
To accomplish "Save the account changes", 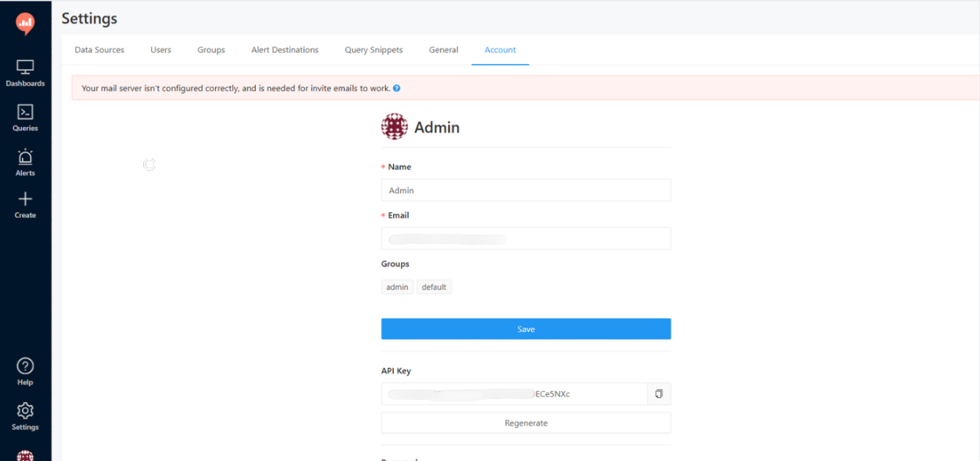I will tap(525, 328).
